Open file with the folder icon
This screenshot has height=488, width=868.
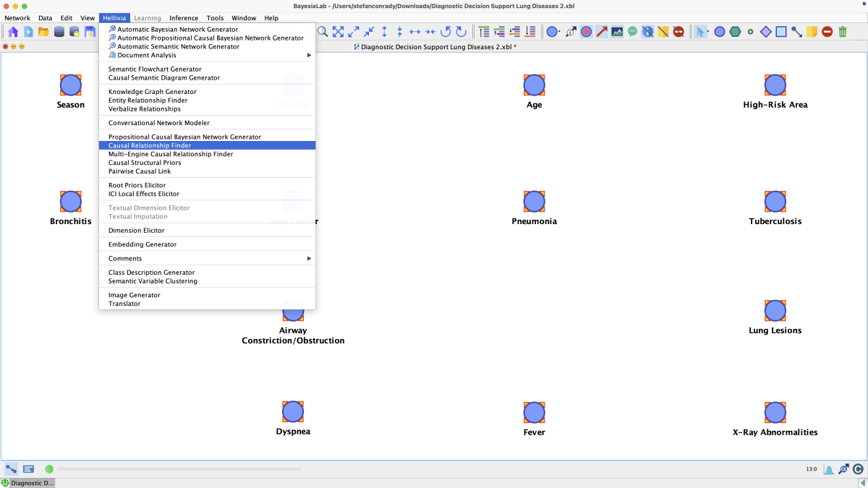point(43,32)
